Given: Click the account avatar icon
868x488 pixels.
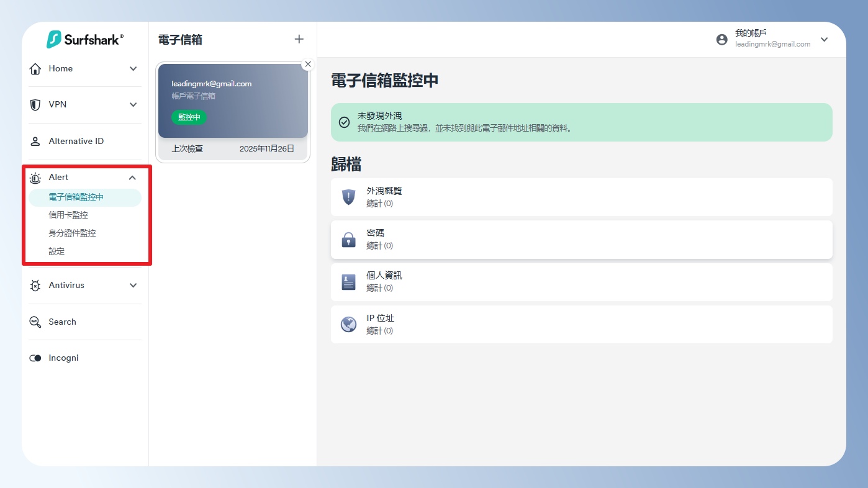Looking at the screenshot, I should click(721, 40).
